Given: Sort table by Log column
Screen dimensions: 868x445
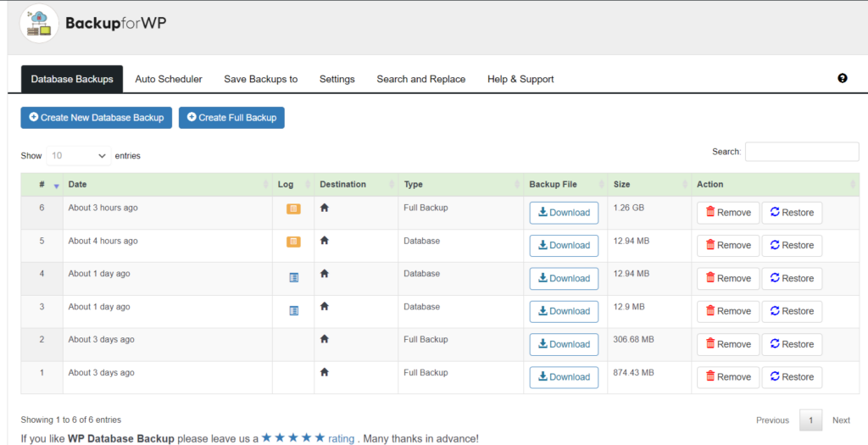Looking at the screenshot, I should tap(293, 184).
